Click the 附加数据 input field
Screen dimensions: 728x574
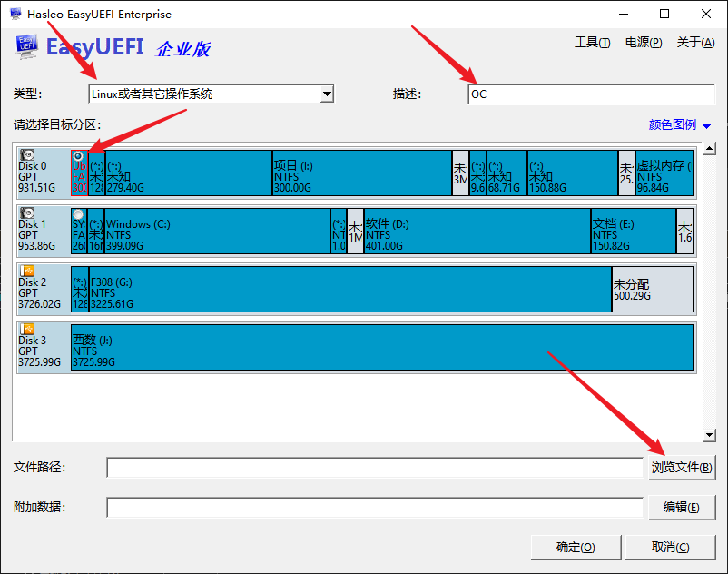point(375,507)
